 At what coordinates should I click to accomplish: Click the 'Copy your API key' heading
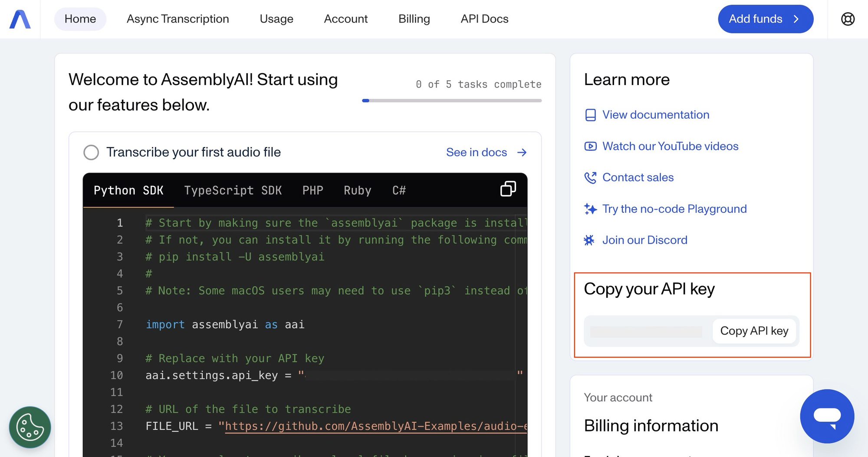[x=649, y=289]
